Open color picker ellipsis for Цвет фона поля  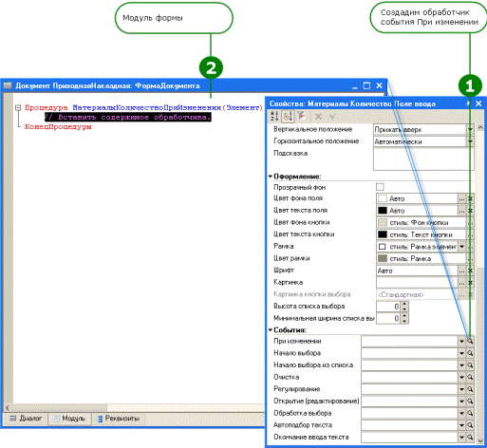(462, 198)
